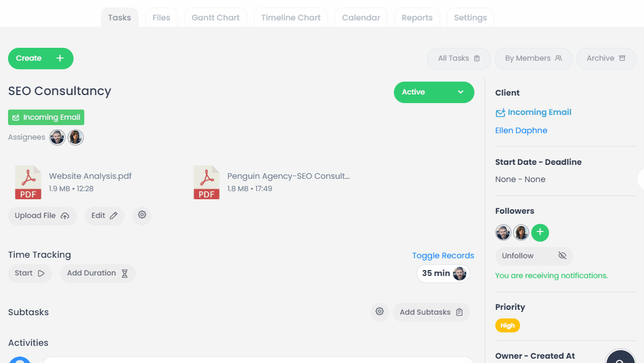Screen dimensions: 644x363
Task: Open the Calendar tab
Action: 361,17
